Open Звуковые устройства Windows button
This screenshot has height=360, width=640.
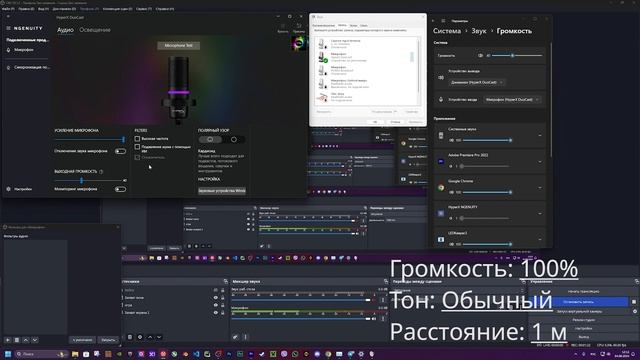click(222, 191)
